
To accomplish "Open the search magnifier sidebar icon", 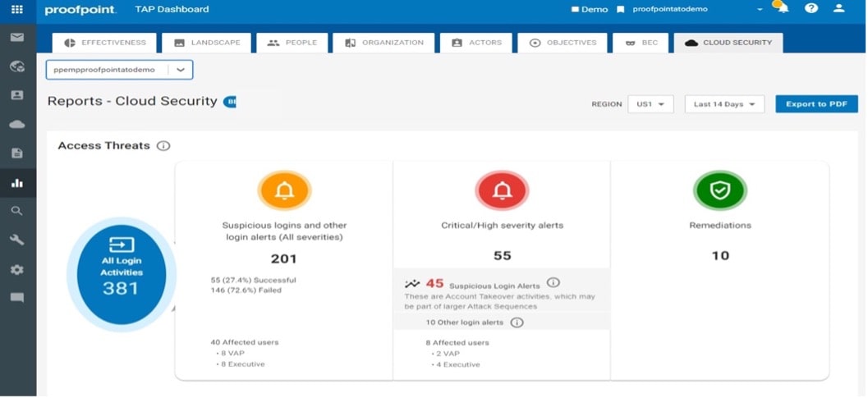I will [x=17, y=211].
